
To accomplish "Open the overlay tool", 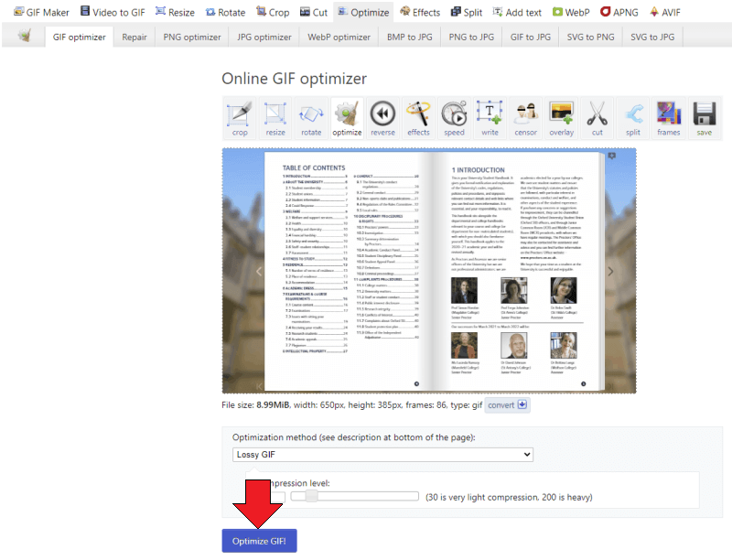I will tap(561, 119).
